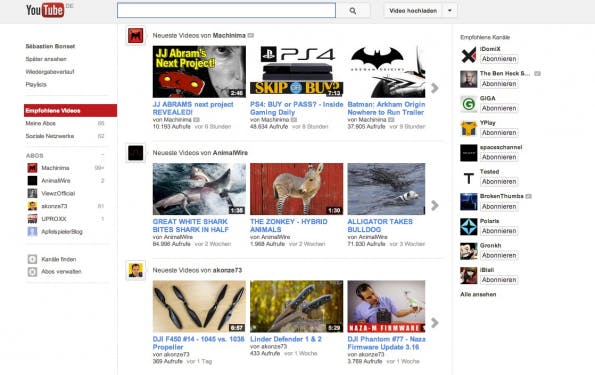
Task: Click ApfelspielerBlog icon in Abos list
Action: [x=32, y=232]
